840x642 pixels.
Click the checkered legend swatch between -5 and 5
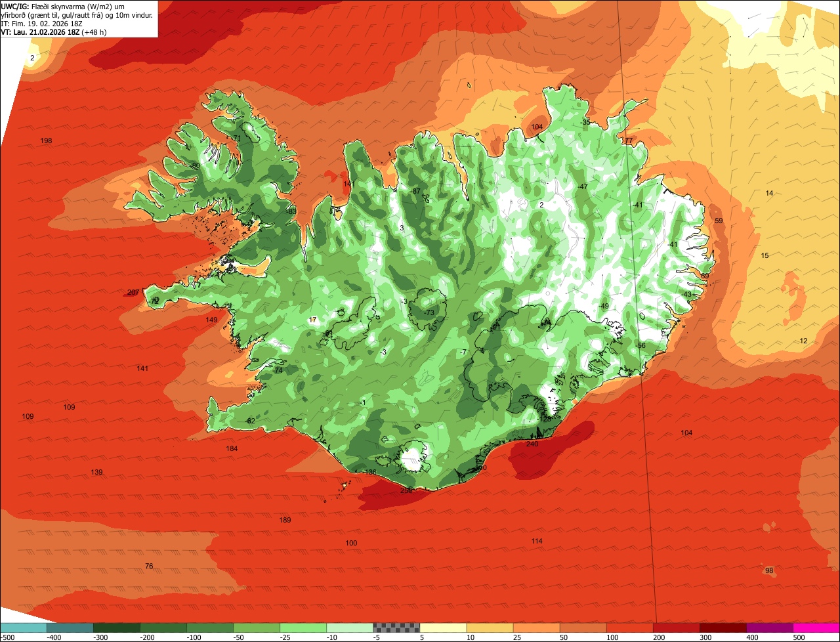396,627
